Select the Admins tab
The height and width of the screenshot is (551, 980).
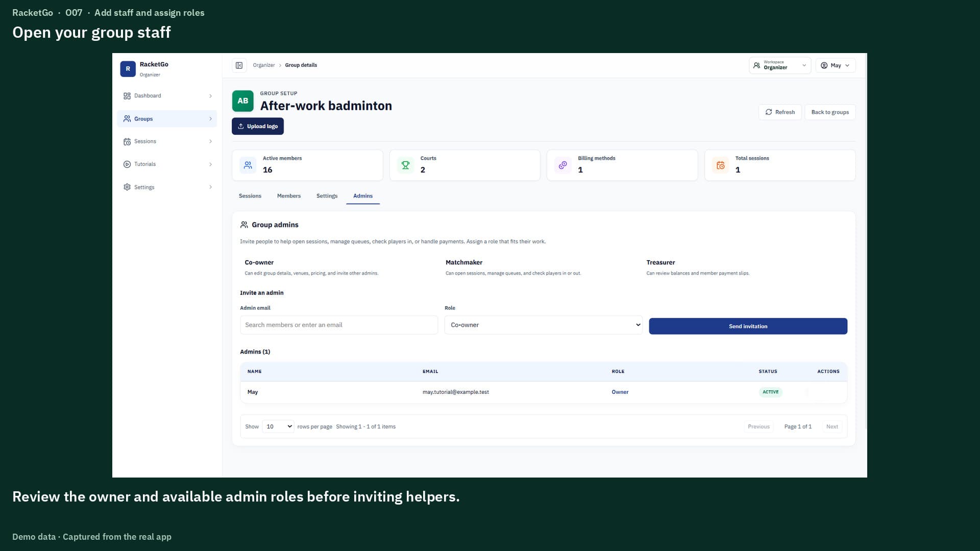(363, 196)
